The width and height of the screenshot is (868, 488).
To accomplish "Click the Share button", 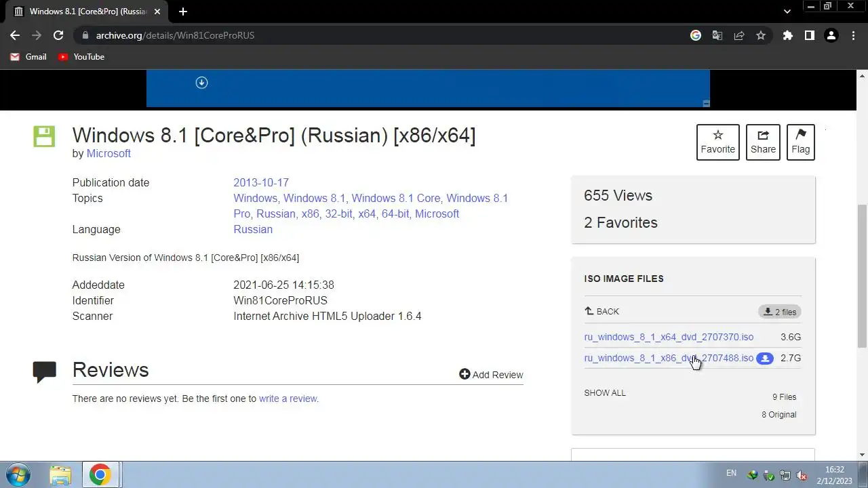I will [763, 142].
